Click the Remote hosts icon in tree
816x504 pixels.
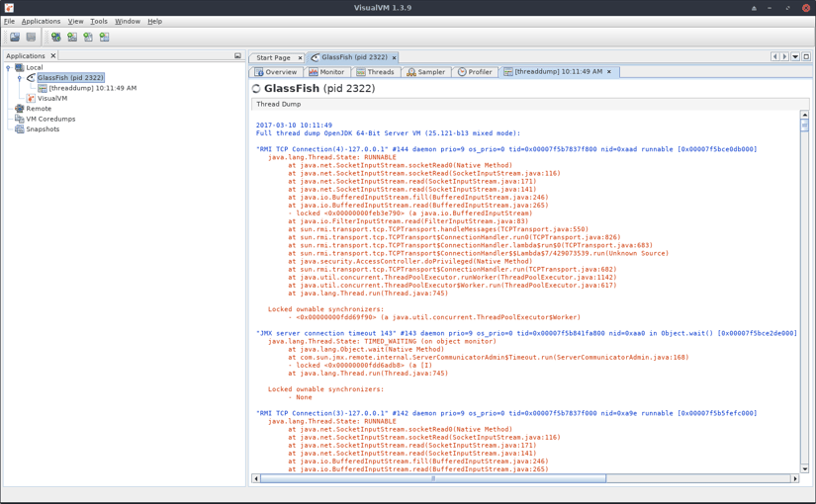[20, 108]
